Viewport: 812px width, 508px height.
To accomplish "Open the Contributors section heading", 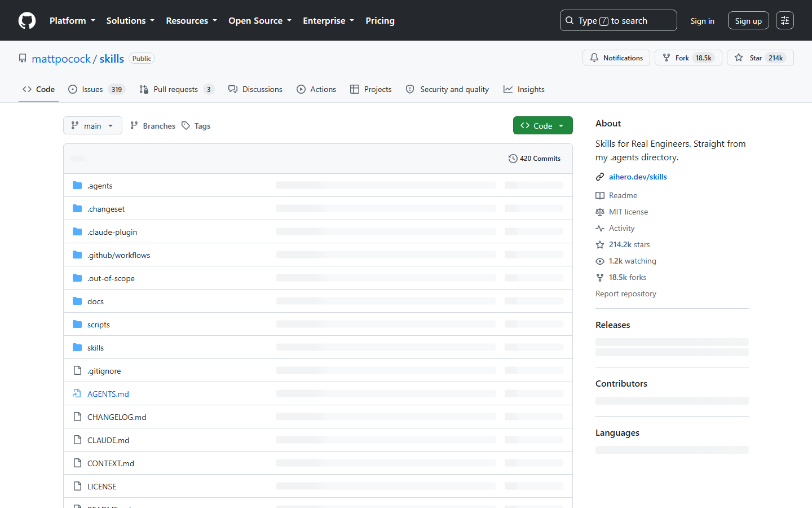I will 621,383.
